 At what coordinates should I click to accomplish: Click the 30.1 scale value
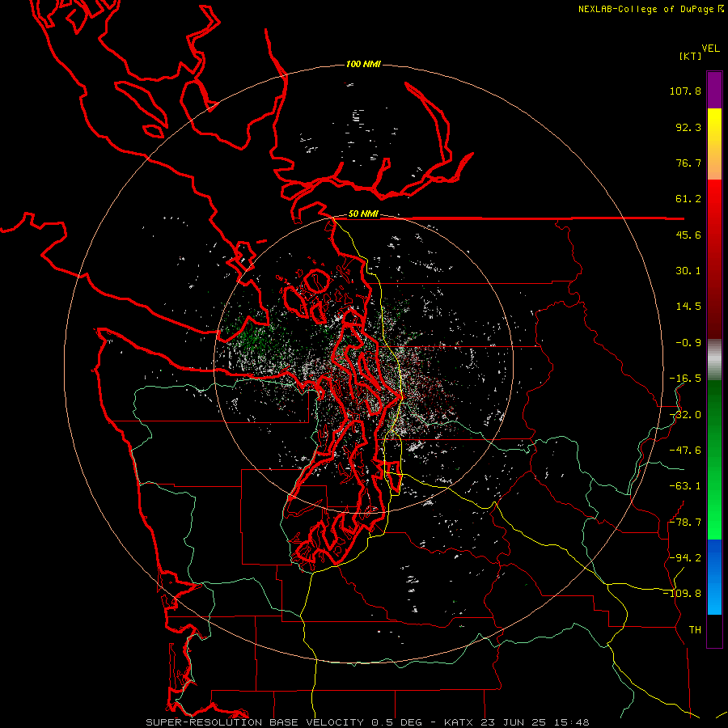click(688, 271)
